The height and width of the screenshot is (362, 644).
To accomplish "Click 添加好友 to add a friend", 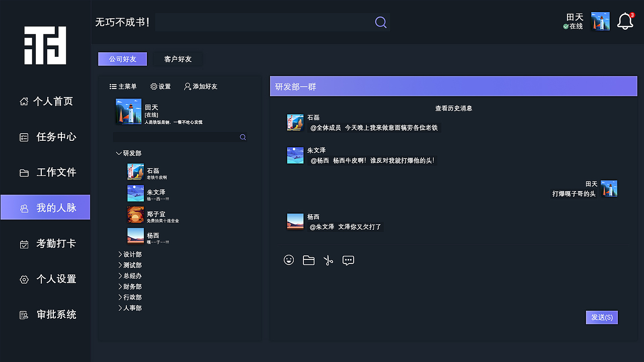I will 201,86.
